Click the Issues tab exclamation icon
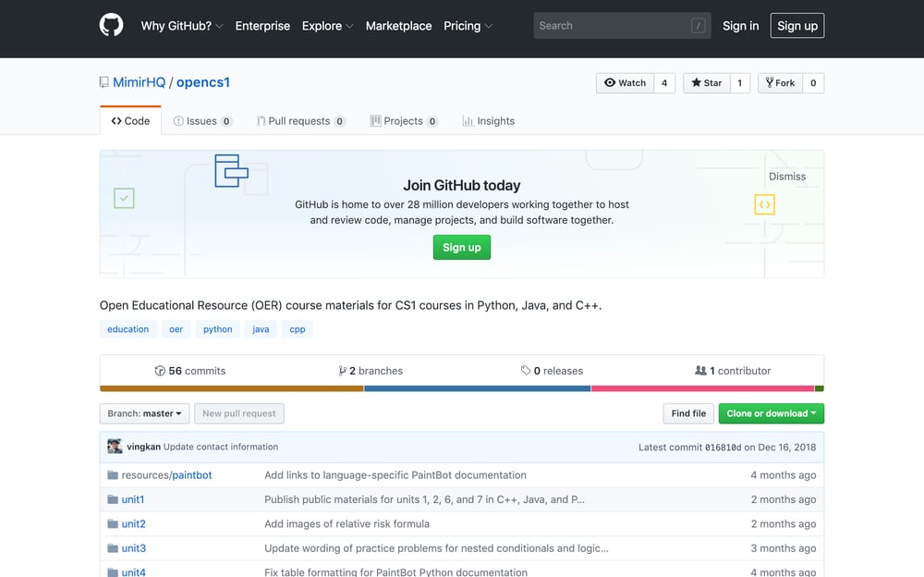The width and height of the screenshot is (924, 577). tap(178, 121)
